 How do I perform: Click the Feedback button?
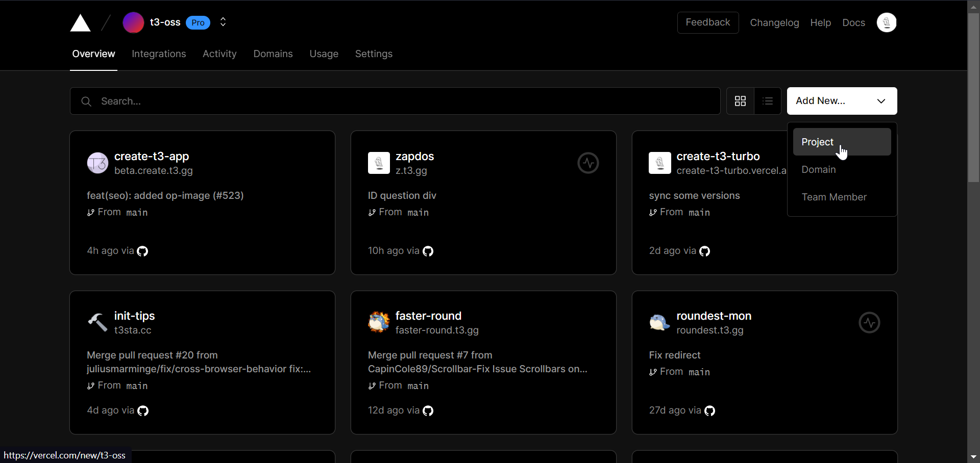coord(708,22)
